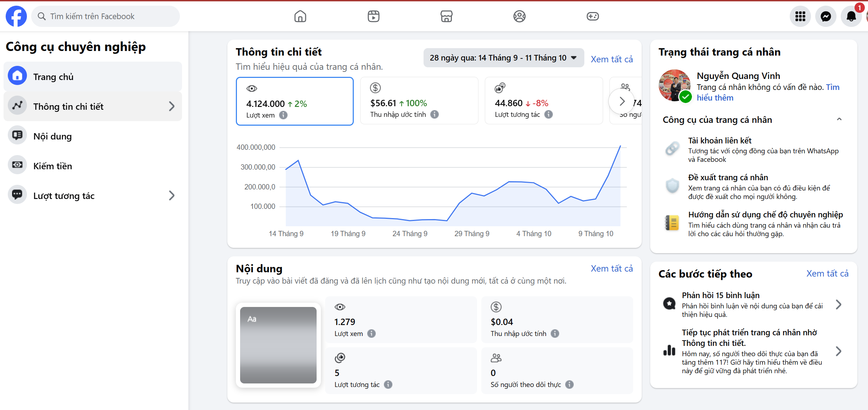
Task: Click the Facebook logo
Action: click(16, 16)
